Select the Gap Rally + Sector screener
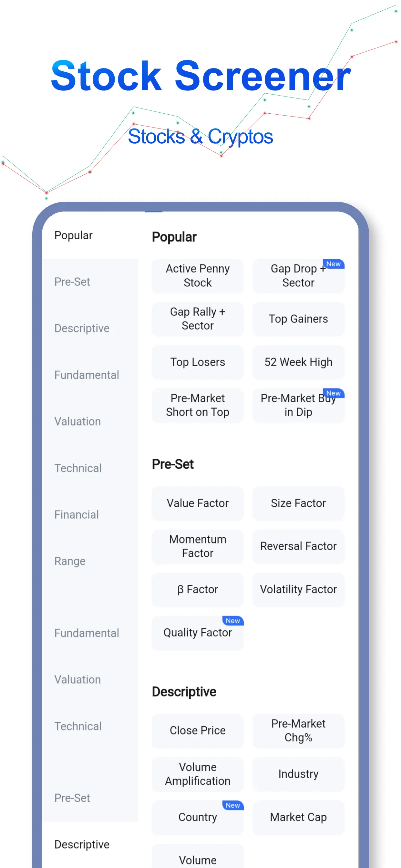401x868 pixels. click(x=198, y=319)
